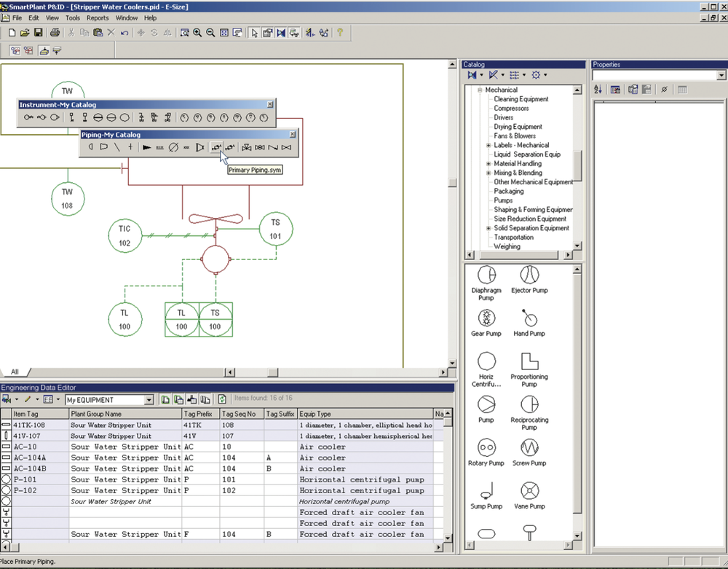Toggle the first show/hide icon on second toolbar row
The width and height of the screenshot is (728, 569).
point(15,50)
